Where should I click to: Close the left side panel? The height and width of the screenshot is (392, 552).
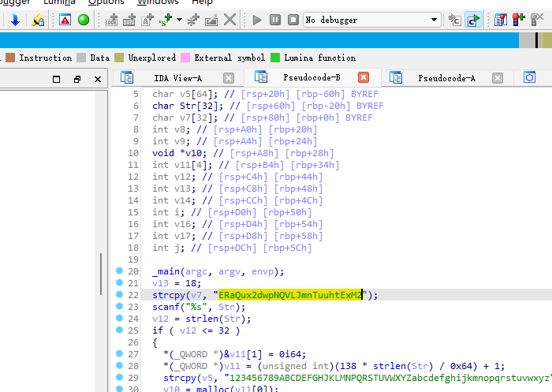pyautogui.click(x=98, y=79)
